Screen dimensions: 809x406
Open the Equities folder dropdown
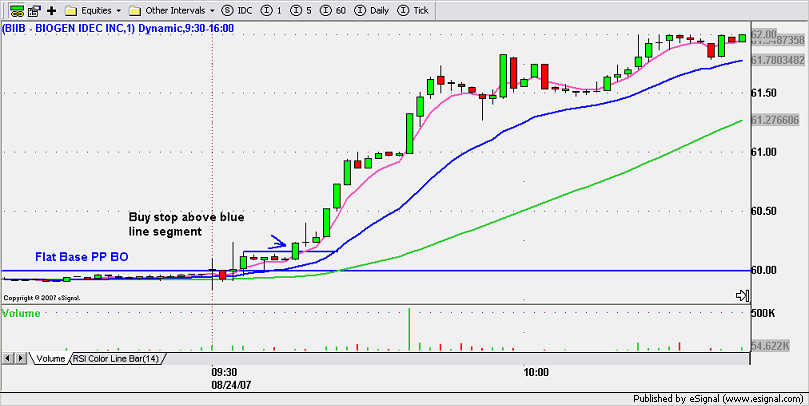[93, 10]
